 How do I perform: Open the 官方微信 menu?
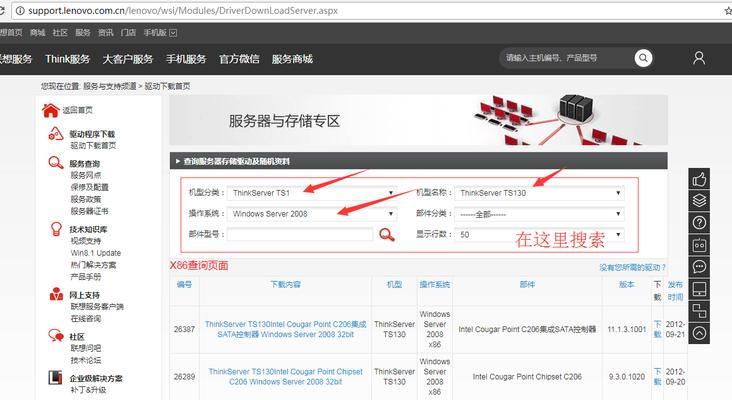(x=239, y=59)
